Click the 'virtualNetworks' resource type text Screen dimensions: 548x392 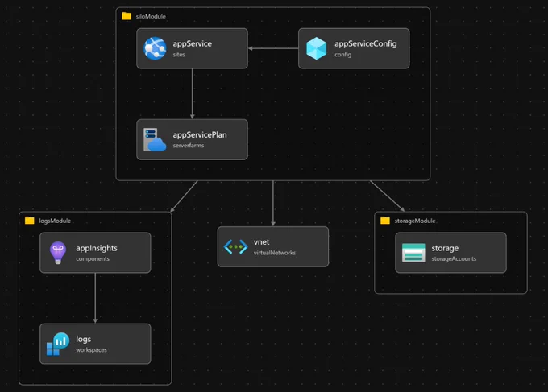(275, 253)
